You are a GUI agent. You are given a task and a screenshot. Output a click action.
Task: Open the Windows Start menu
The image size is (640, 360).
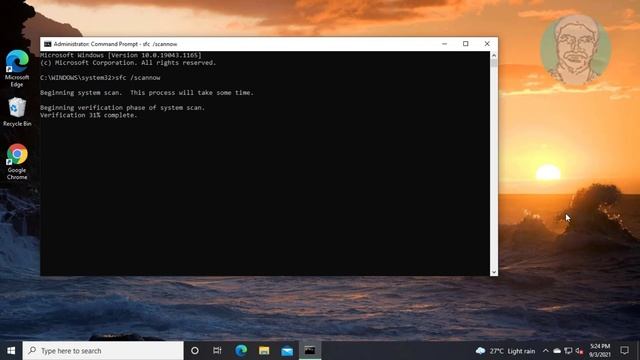[11, 351]
